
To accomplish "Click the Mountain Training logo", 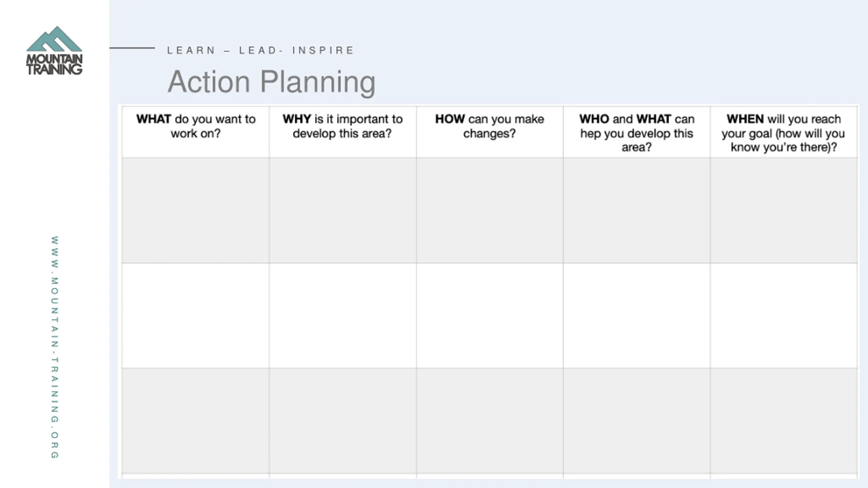I will pyautogui.click(x=54, y=50).
